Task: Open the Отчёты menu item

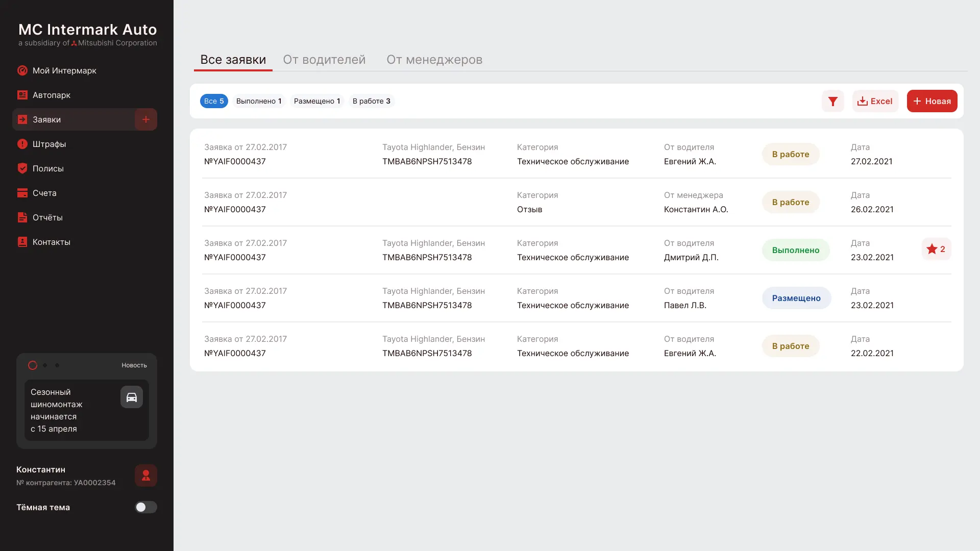Action: (x=85, y=217)
